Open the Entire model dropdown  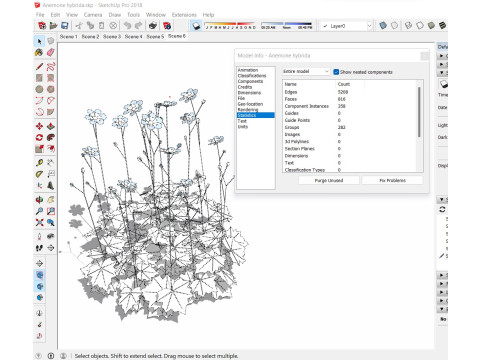306,71
